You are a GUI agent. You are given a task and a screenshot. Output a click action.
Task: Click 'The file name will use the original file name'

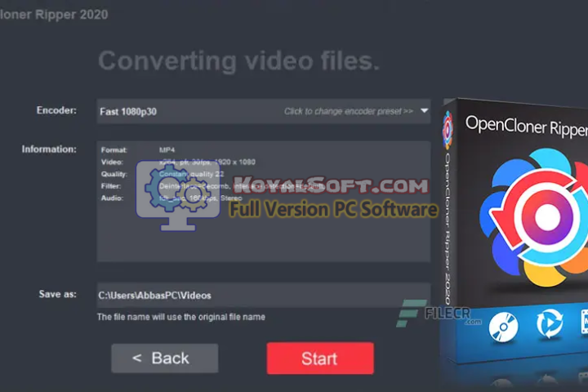pyautogui.click(x=181, y=317)
